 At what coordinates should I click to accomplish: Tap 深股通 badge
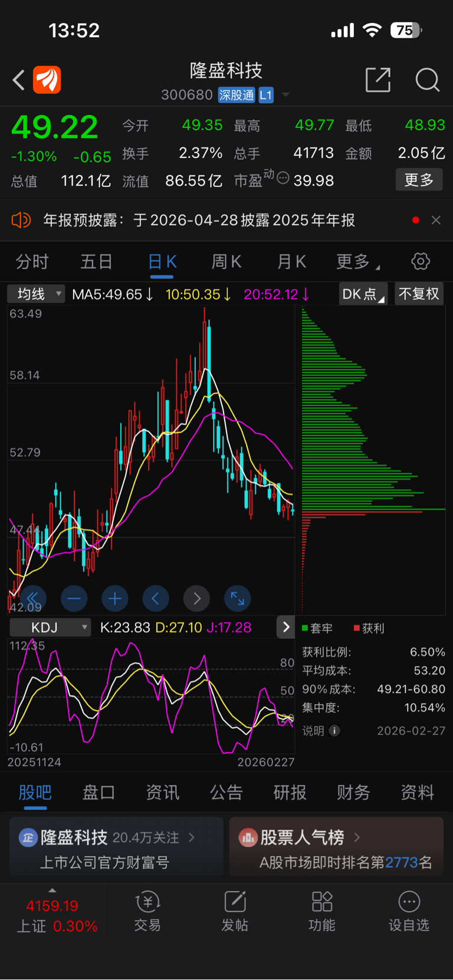(237, 95)
